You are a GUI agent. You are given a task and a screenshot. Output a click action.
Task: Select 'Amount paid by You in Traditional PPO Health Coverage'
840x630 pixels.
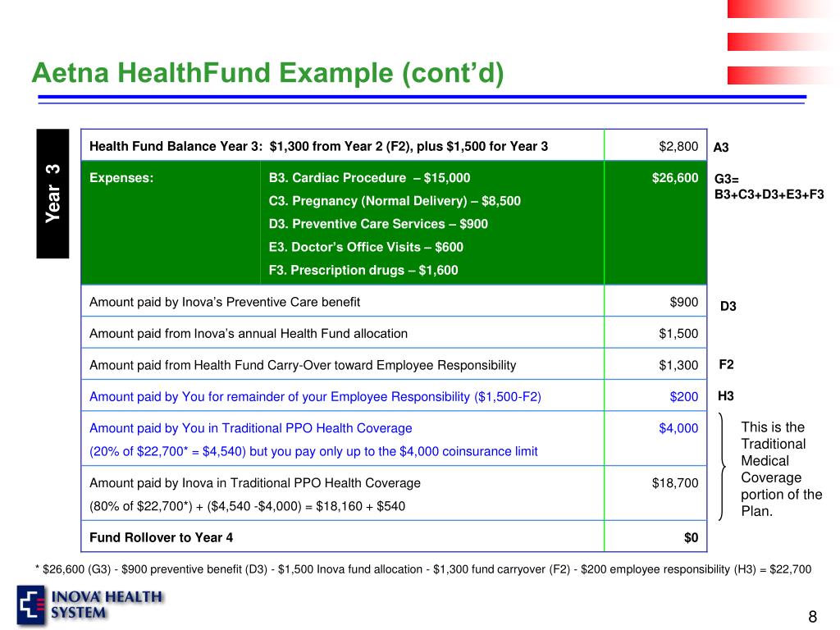click(x=251, y=428)
